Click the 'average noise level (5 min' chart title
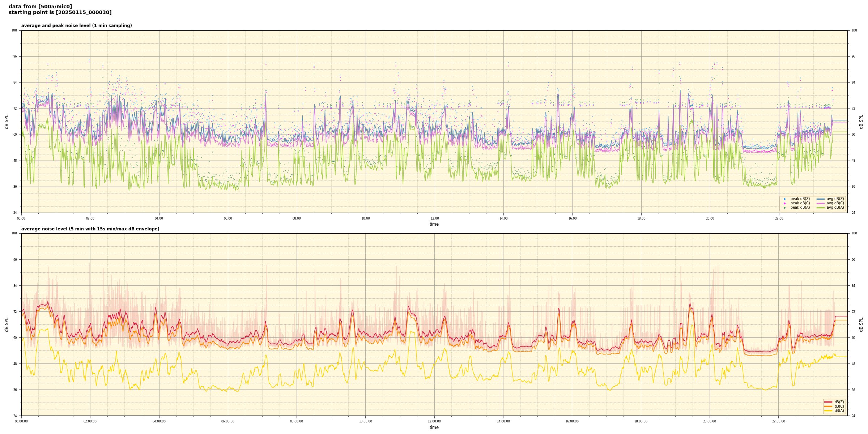The height and width of the screenshot is (434, 868). (x=90, y=229)
